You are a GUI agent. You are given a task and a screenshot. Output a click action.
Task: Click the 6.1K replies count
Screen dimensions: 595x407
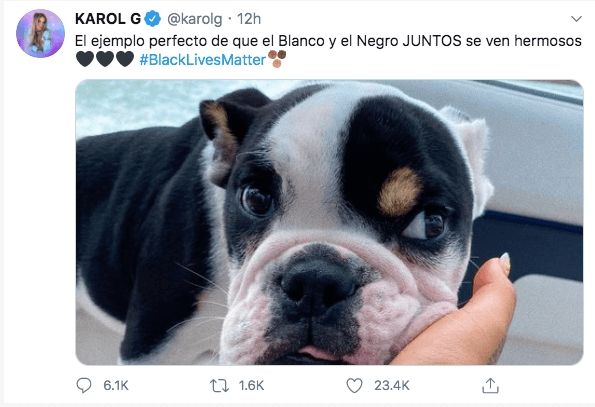coord(116,386)
